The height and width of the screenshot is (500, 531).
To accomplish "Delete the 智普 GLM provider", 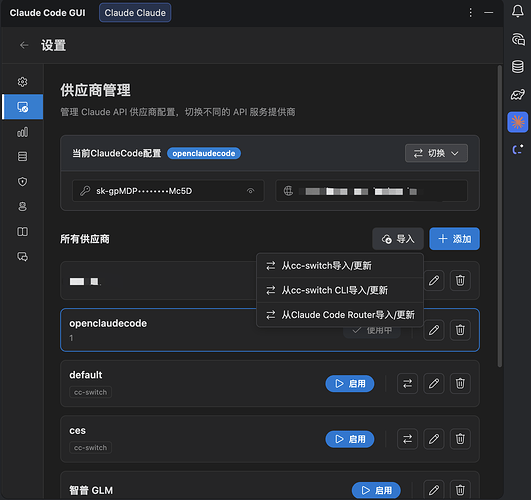I will (460, 490).
